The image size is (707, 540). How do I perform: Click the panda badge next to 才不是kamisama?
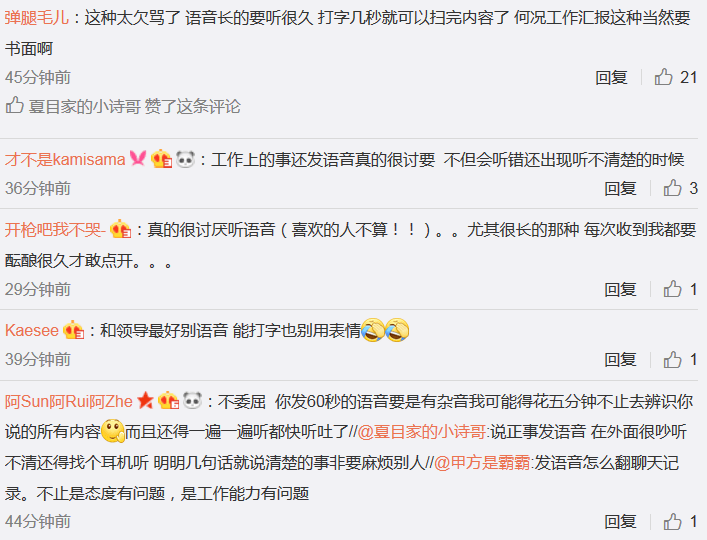point(185,159)
